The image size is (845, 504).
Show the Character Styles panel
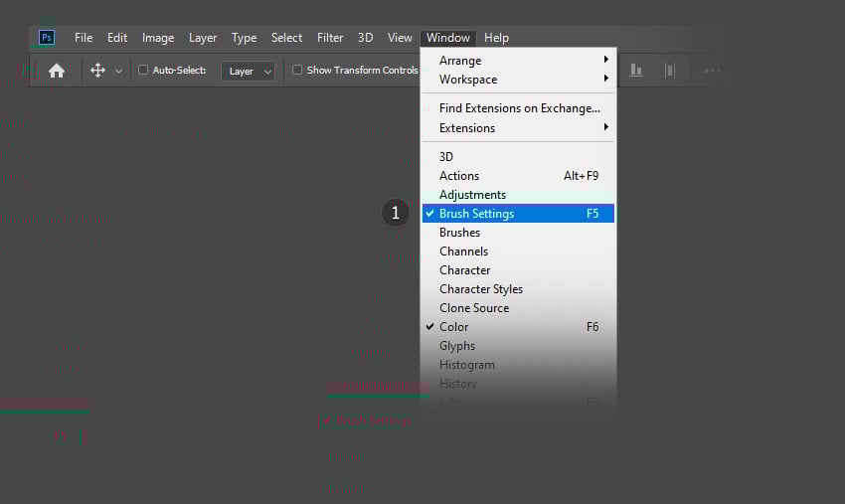(x=518, y=289)
